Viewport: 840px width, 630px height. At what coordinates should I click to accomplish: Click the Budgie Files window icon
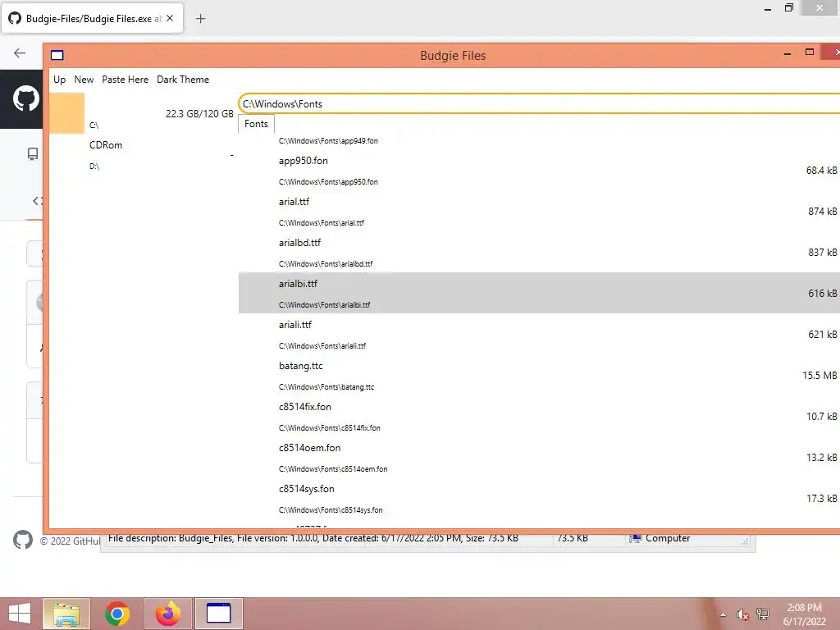[57, 55]
